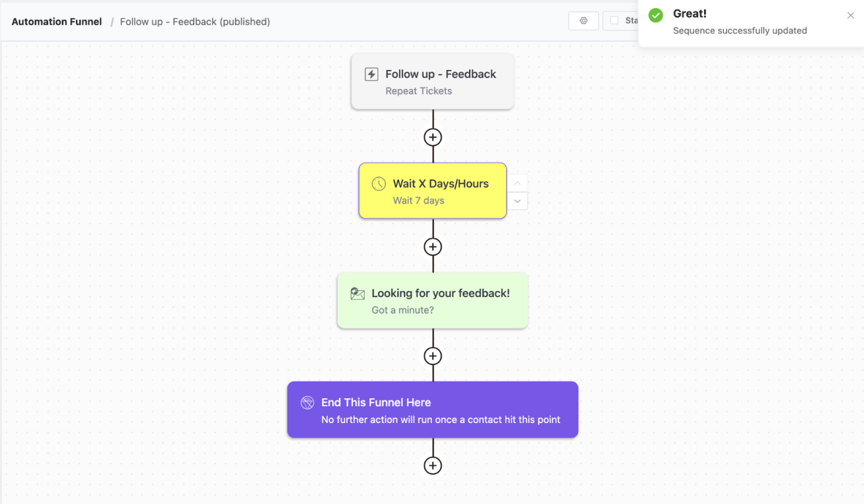Click the lightning trigger icon
The width and height of the screenshot is (864, 504).
[x=371, y=74]
